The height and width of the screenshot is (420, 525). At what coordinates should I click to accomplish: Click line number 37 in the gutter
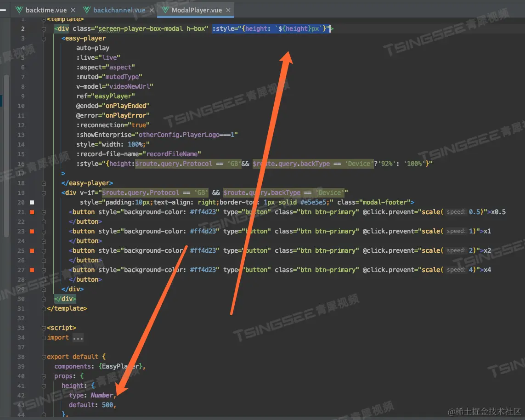click(x=21, y=347)
